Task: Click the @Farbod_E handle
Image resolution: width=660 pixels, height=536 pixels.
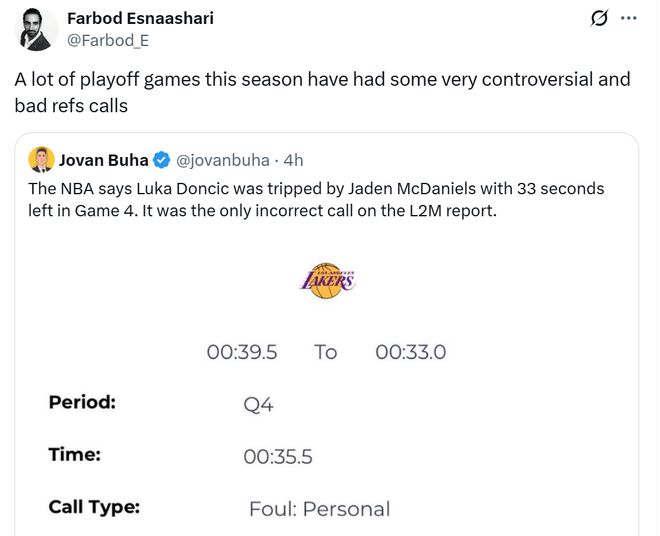Action: (100, 39)
